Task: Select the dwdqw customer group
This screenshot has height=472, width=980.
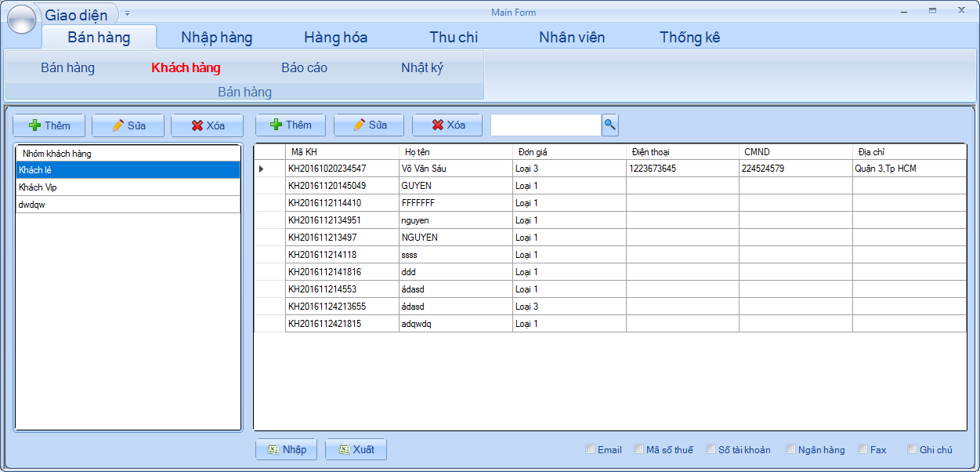Action: [128, 205]
